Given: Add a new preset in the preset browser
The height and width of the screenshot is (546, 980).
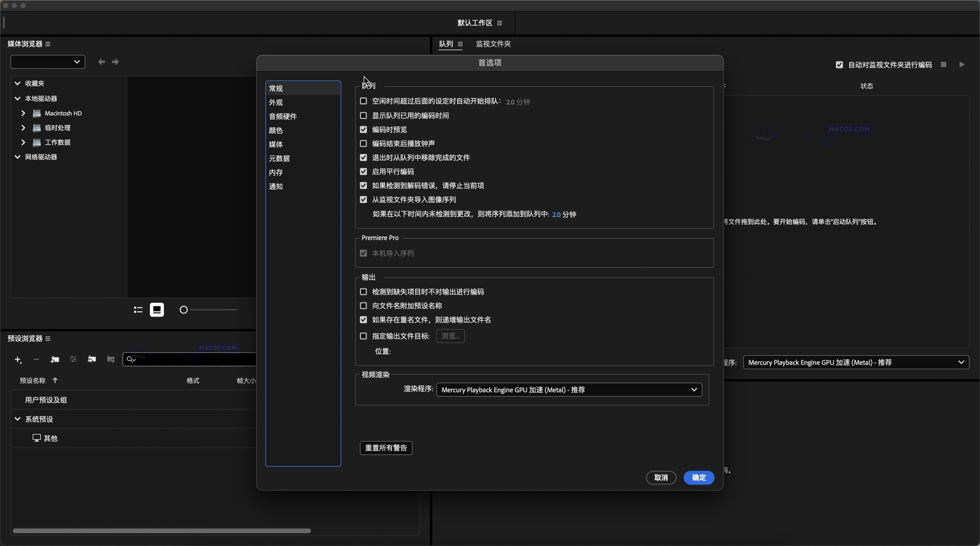Looking at the screenshot, I should [18, 359].
